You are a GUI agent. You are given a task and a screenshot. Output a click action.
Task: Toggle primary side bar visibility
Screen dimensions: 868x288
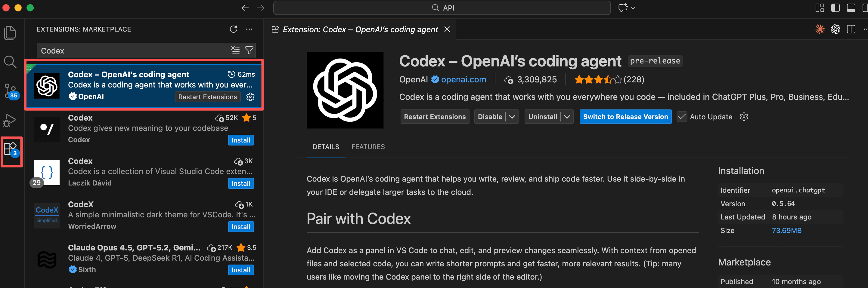835,8
